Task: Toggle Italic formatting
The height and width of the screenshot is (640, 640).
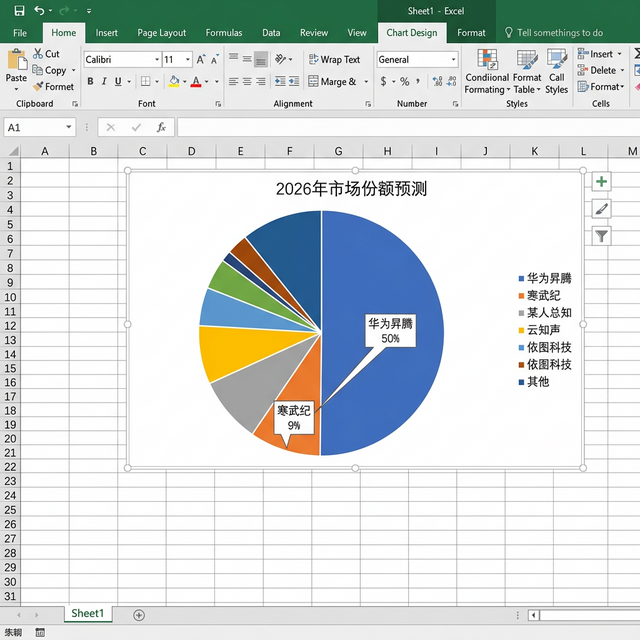Action: coord(104,81)
